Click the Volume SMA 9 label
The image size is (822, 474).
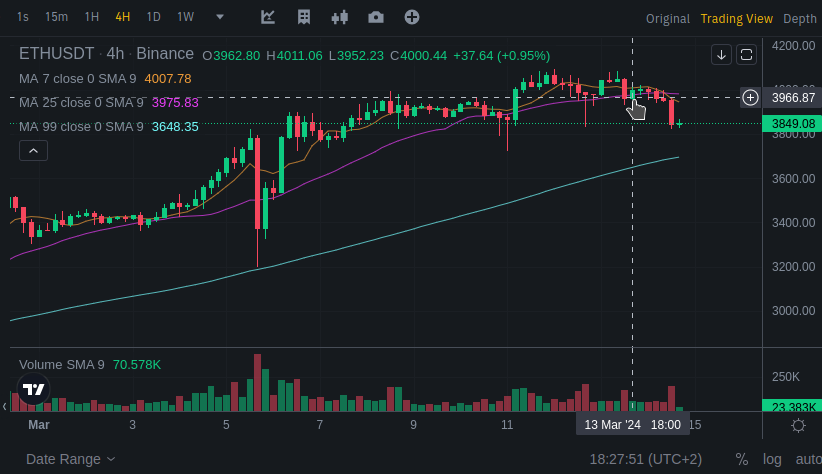point(62,364)
